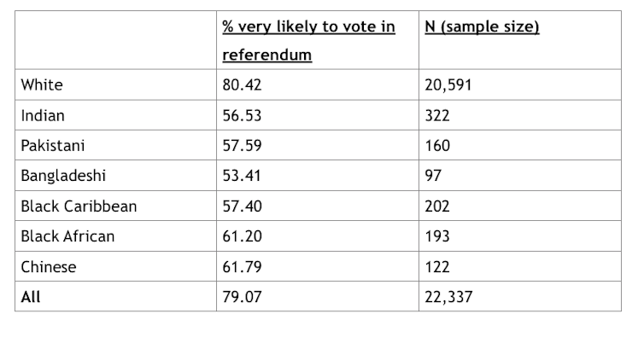Click the 22,337 total sample size cell

click(448, 296)
